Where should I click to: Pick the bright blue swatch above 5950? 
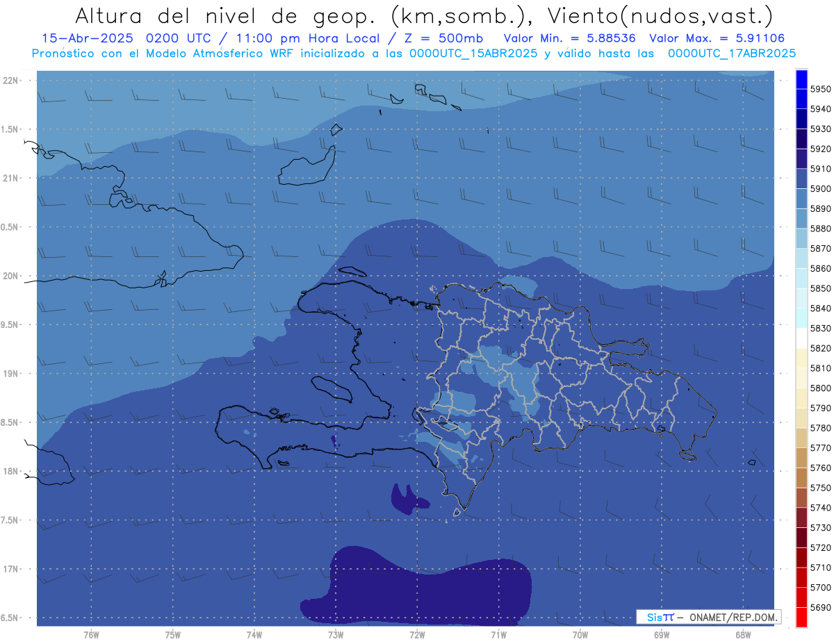[x=801, y=79]
